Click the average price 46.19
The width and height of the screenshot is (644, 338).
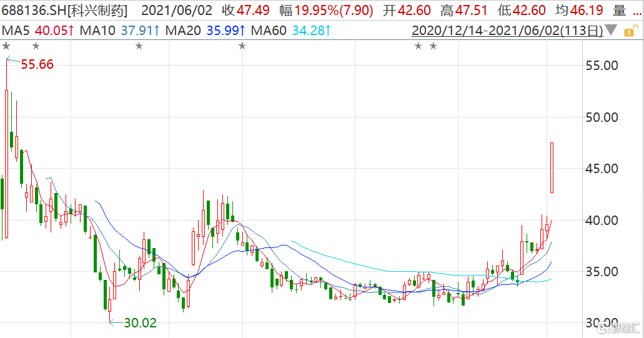[587, 10]
